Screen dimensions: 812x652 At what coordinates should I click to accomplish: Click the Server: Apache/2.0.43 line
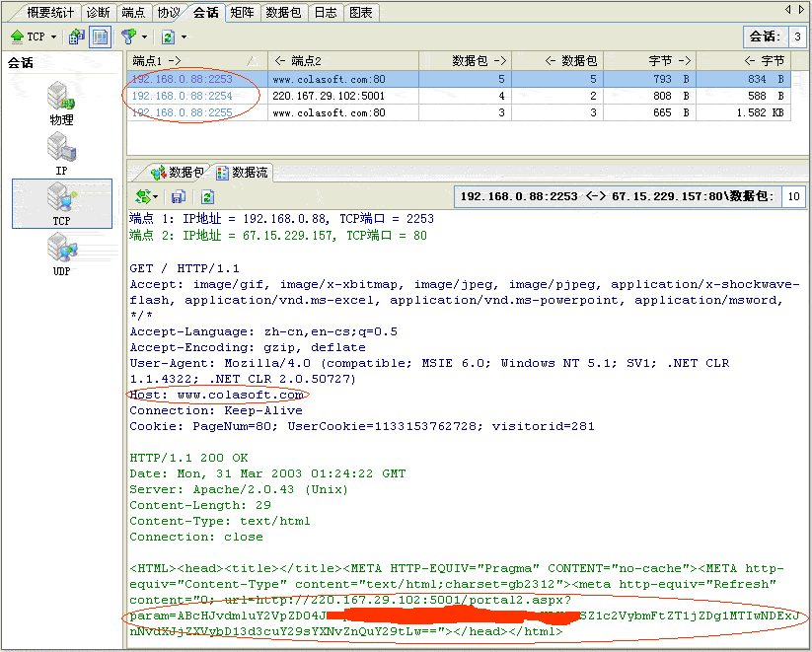pyautogui.click(x=238, y=489)
